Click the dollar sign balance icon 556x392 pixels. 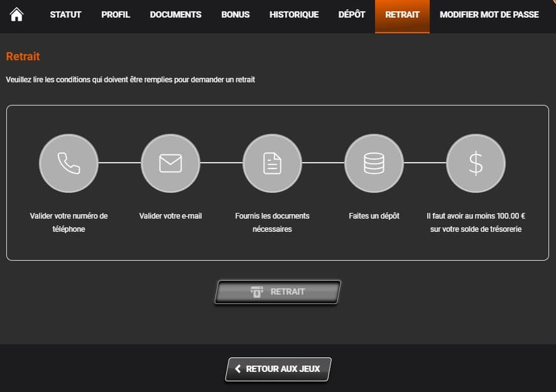coord(476,163)
